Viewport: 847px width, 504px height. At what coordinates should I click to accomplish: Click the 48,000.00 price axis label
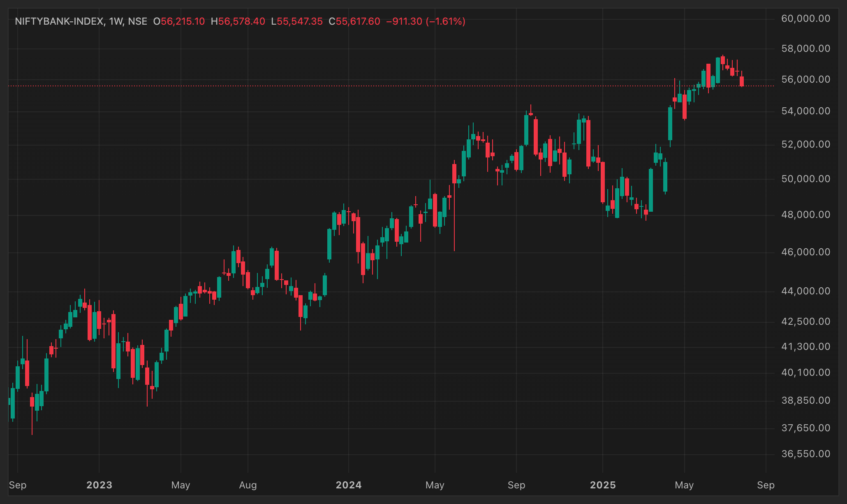[x=805, y=215]
